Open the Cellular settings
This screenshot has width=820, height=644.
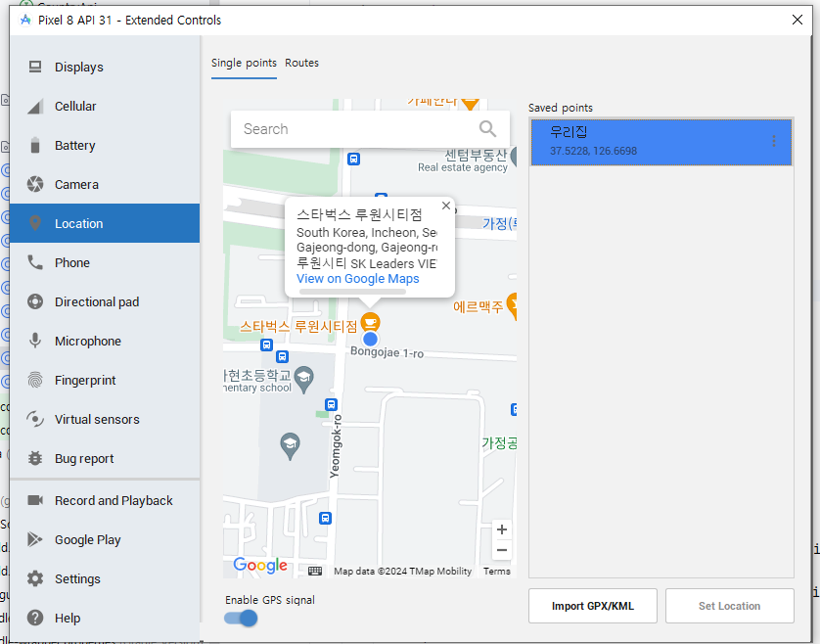pos(105,107)
